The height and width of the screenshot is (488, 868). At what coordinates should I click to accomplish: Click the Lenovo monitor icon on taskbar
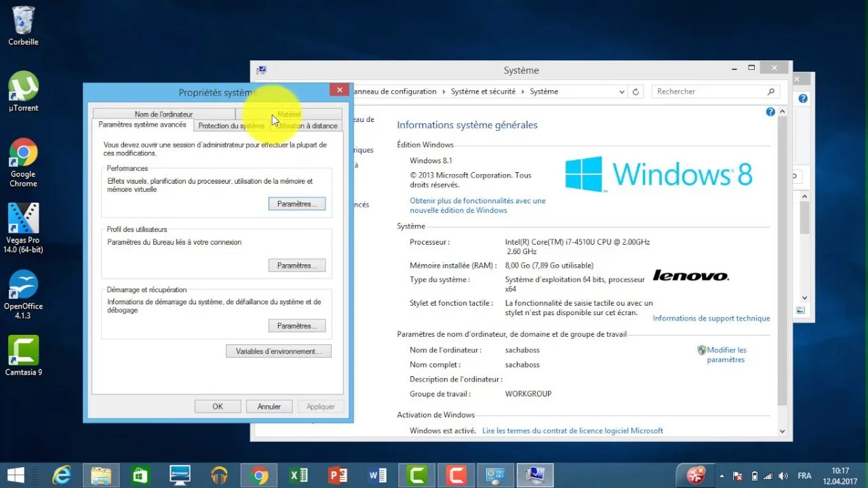pos(180,475)
